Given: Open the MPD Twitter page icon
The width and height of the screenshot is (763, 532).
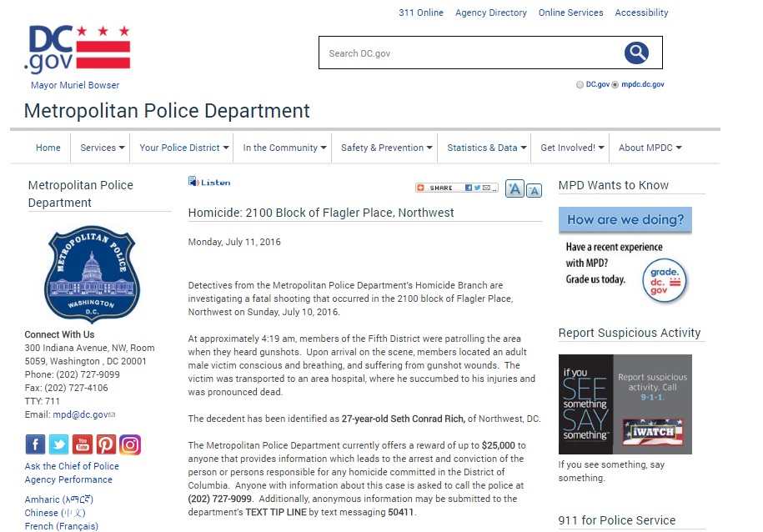Looking at the screenshot, I should click(x=58, y=444).
